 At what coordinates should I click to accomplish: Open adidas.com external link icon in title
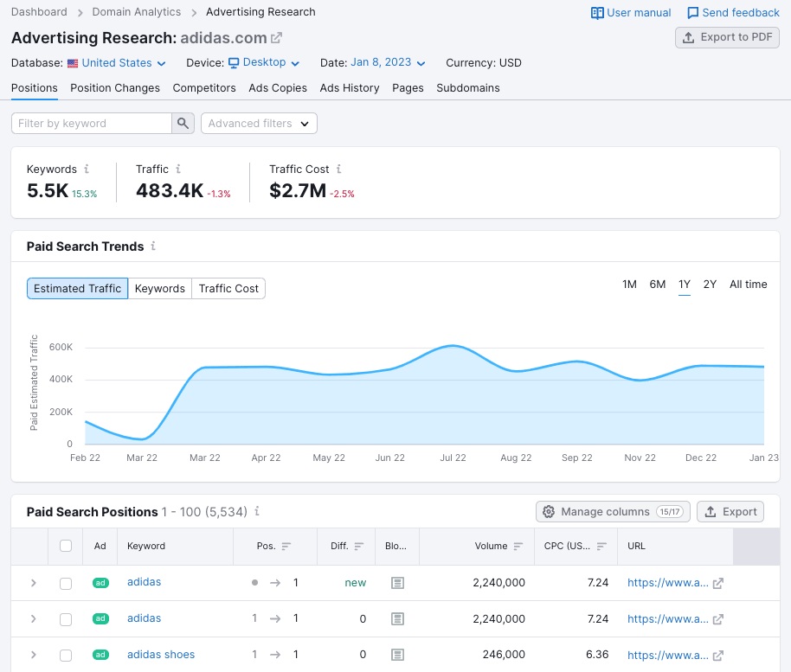(276, 38)
